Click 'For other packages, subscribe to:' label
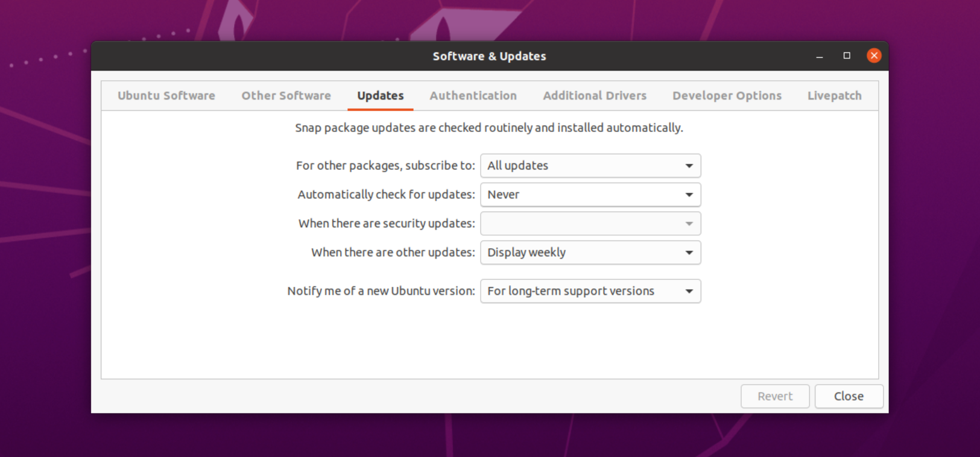This screenshot has width=980, height=457. 385,166
